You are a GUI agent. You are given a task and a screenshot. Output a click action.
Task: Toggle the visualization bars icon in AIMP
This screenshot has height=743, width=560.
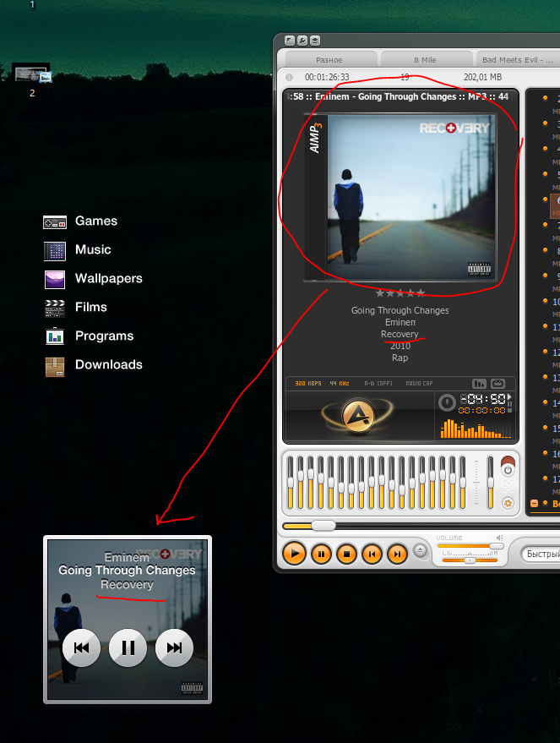point(479,384)
